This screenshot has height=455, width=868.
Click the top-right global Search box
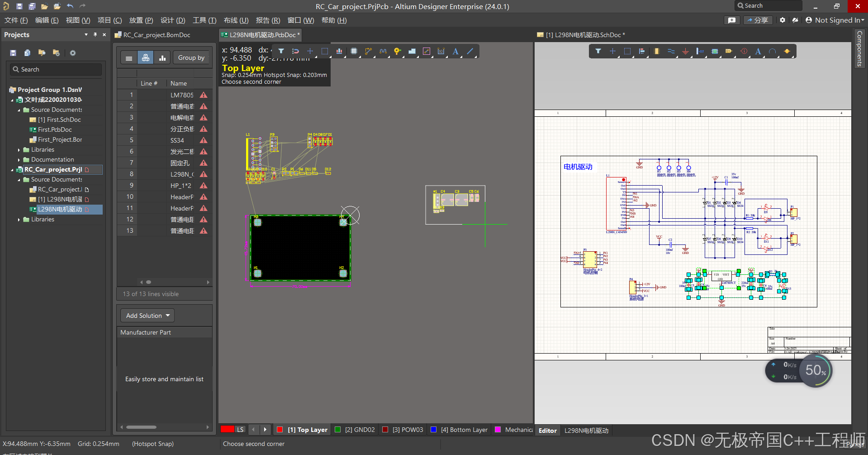tap(768, 6)
